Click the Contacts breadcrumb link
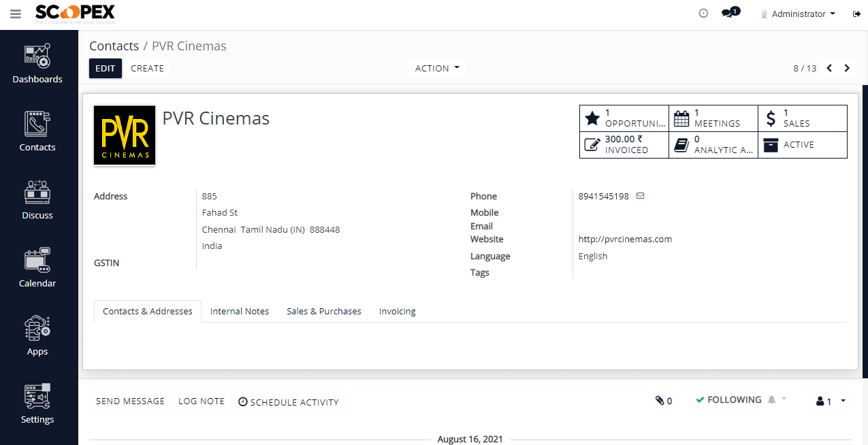This screenshot has height=445, width=868. coord(114,46)
